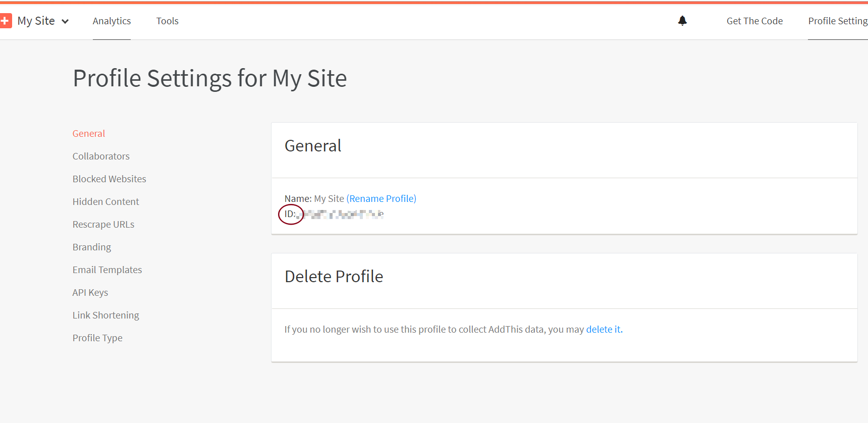
Task: Open the Analytics tab
Action: tap(112, 21)
